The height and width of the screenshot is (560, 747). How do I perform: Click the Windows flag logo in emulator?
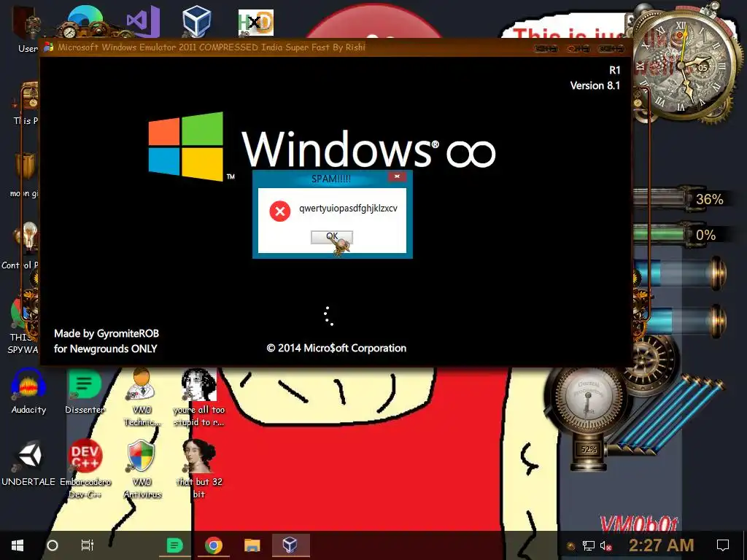click(186, 147)
